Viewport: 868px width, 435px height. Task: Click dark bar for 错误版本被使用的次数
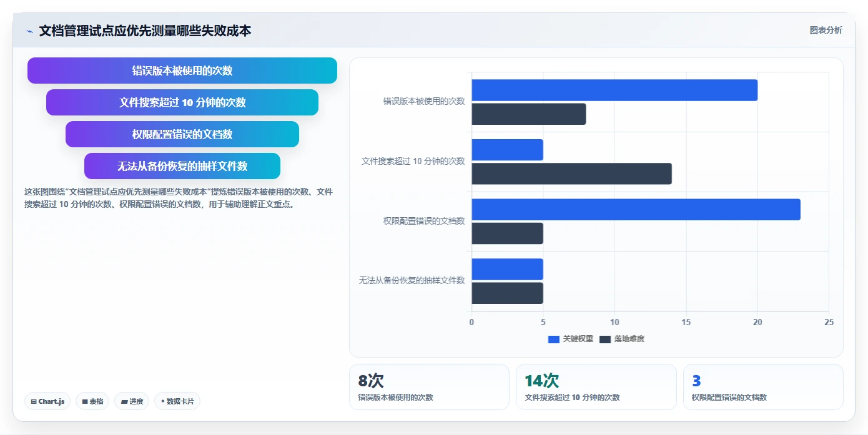[529, 114]
